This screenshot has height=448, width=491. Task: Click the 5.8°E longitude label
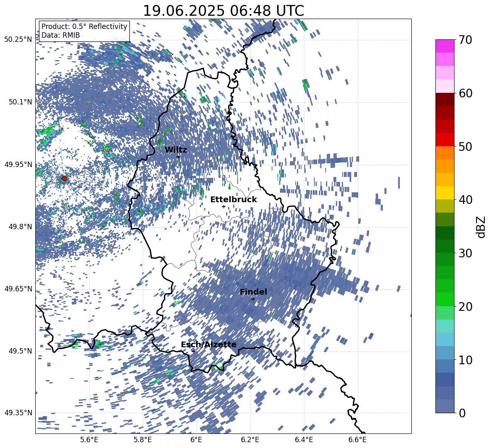[143, 440]
